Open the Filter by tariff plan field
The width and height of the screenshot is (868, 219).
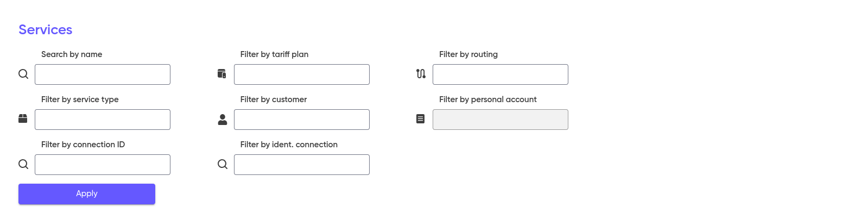[x=302, y=74]
